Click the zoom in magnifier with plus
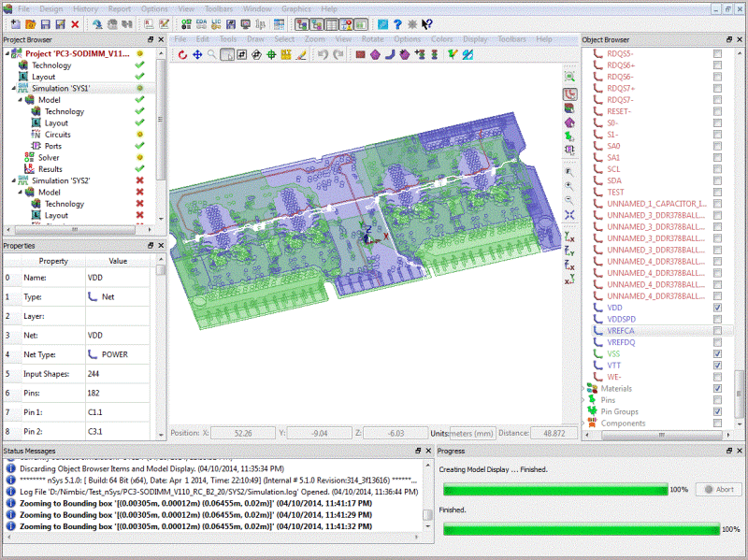Viewport: 748px width, 560px height. 569,186
